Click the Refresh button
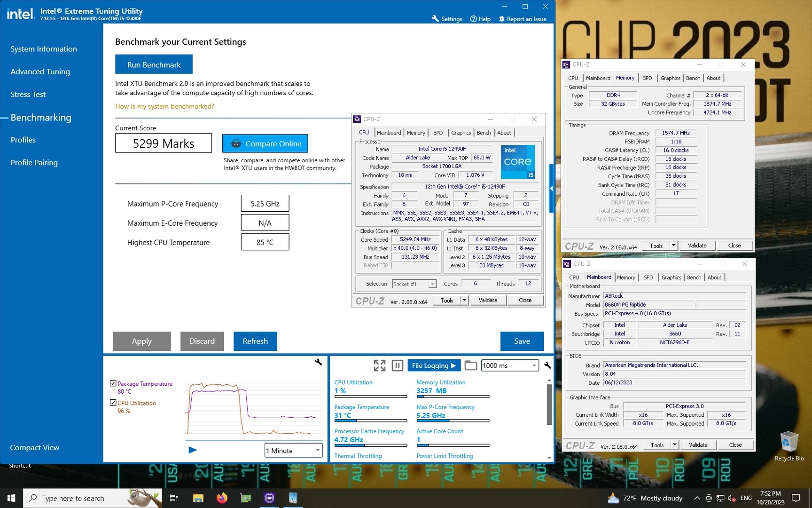The height and width of the screenshot is (508, 812). click(255, 341)
